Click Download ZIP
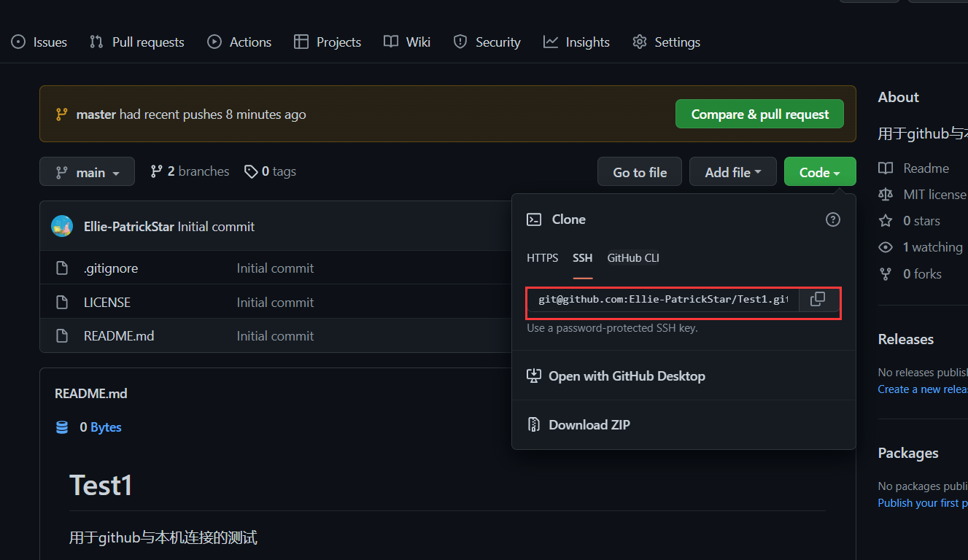The height and width of the screenshot is (560, 968). point(578,424)
